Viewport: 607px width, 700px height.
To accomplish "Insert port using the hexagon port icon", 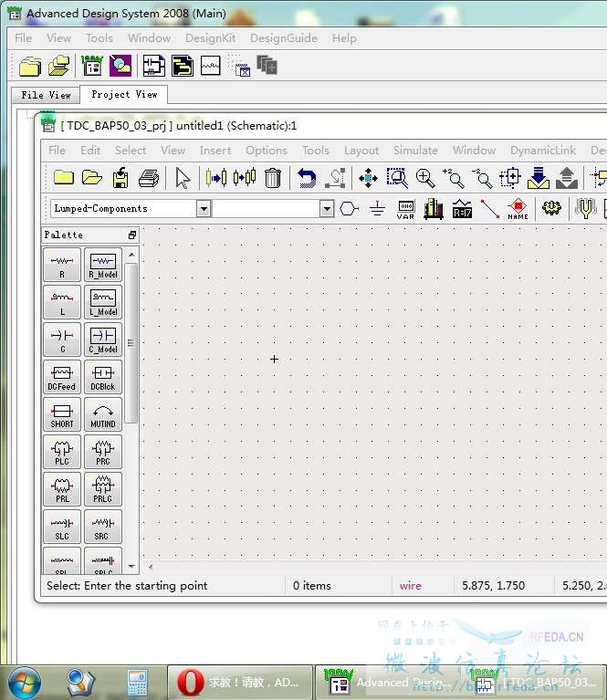I will 349,208.
